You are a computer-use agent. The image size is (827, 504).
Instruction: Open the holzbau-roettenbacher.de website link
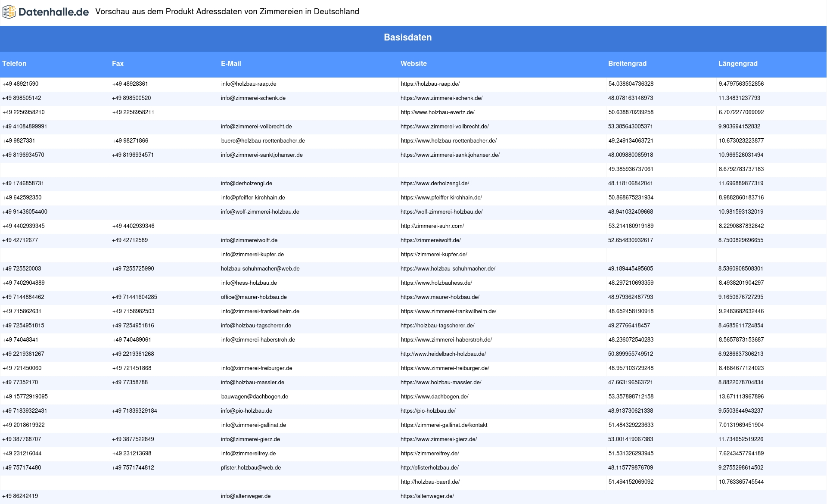pyautogui.click(x=448, y=141)
